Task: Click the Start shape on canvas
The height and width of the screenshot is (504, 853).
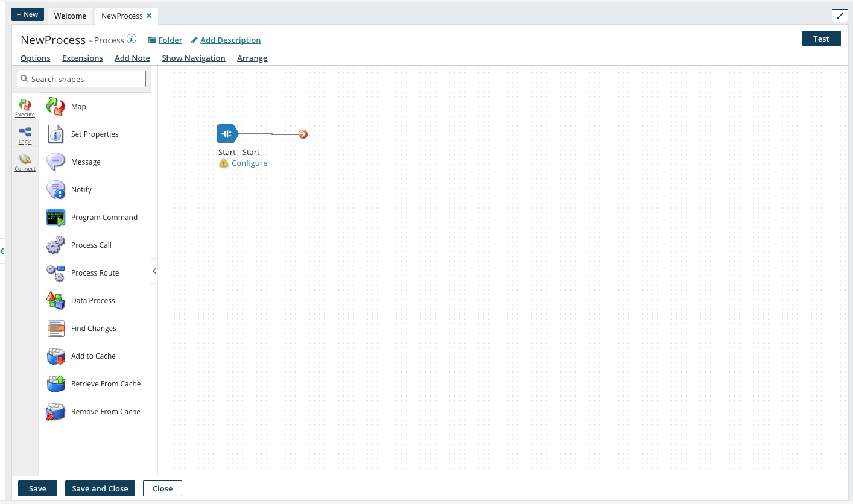Action: coord(227,134)
